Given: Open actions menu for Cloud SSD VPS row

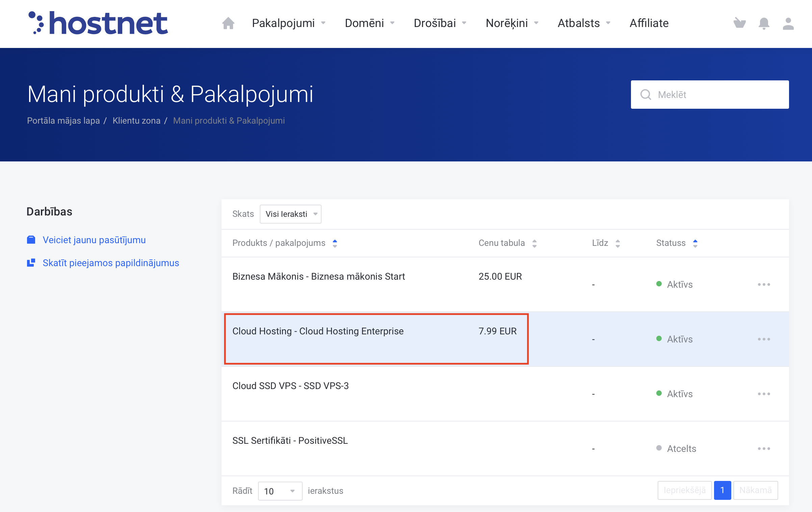Looking at the screenshot, I should click(x=764, y=394).
